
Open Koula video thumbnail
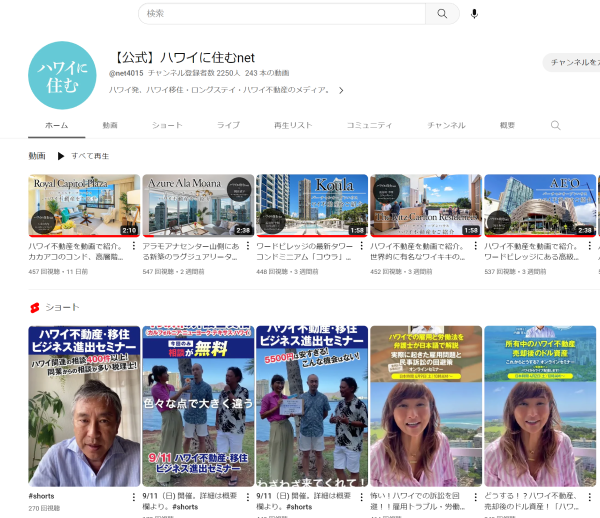point(312,205)
